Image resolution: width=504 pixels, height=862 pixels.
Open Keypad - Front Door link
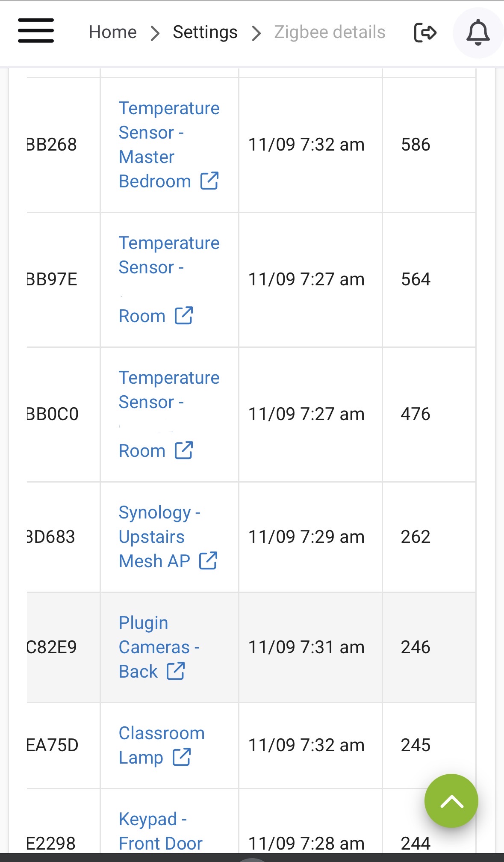coord(160,831)
